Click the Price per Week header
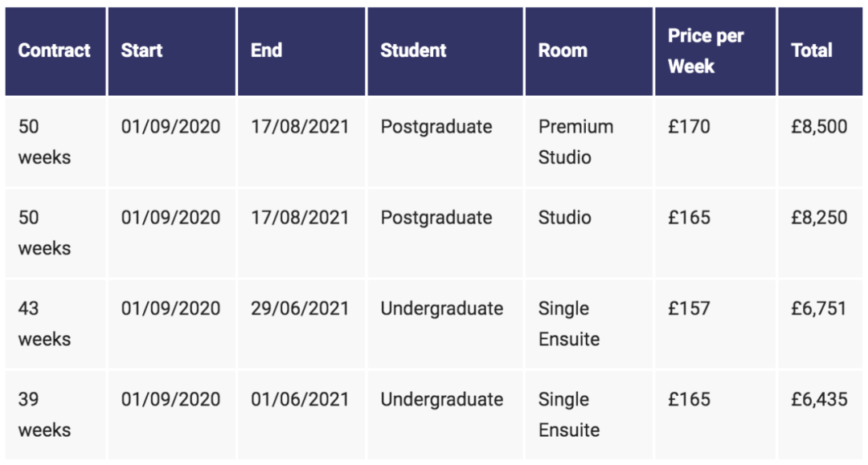 (715, 51)
